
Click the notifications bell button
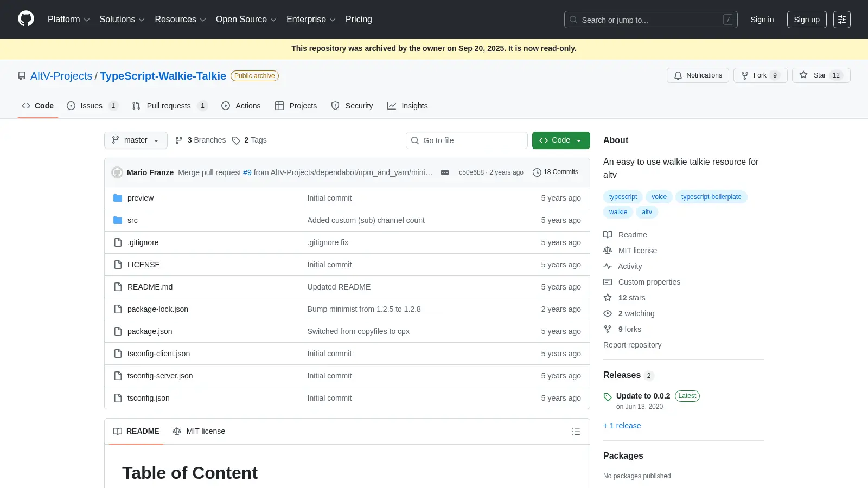tap(698, 75)
